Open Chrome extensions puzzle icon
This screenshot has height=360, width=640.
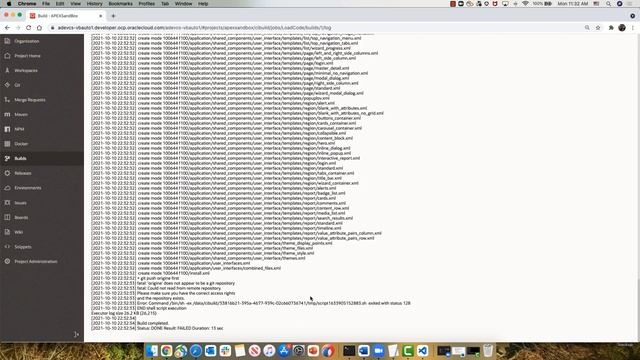tap(611, 28)
